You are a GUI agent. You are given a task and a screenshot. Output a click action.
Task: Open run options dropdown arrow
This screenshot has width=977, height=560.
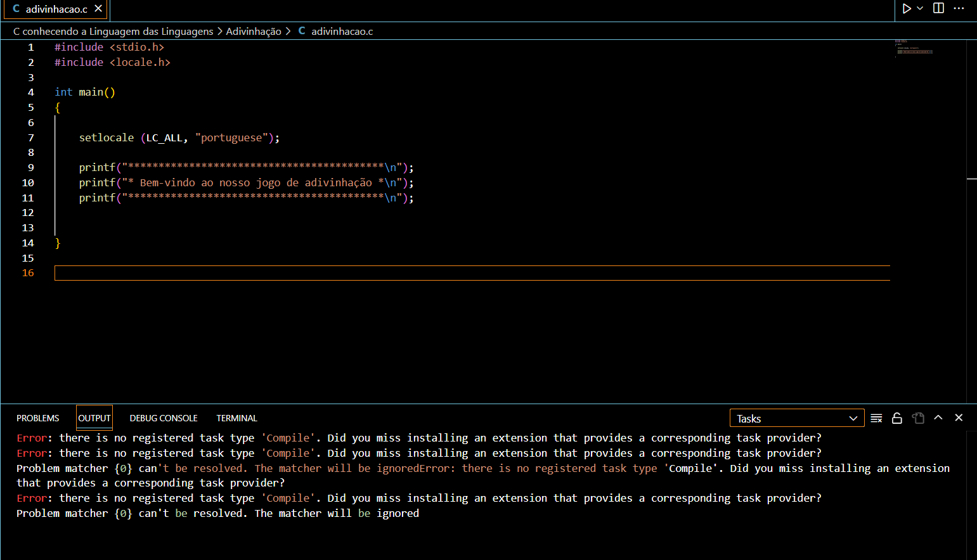[x=920, y=8]
